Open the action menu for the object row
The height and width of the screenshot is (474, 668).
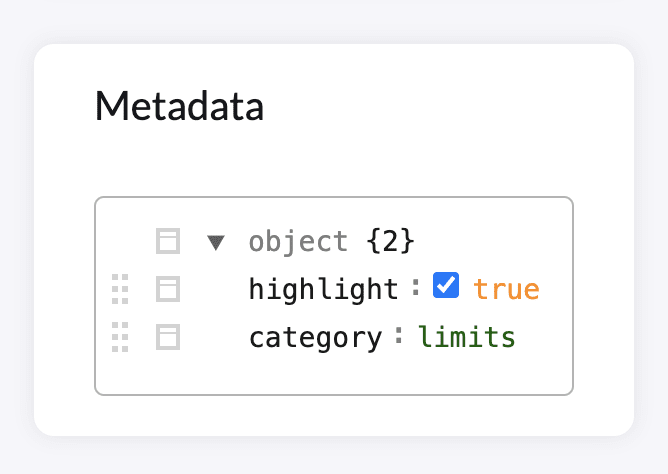(168, 241)
